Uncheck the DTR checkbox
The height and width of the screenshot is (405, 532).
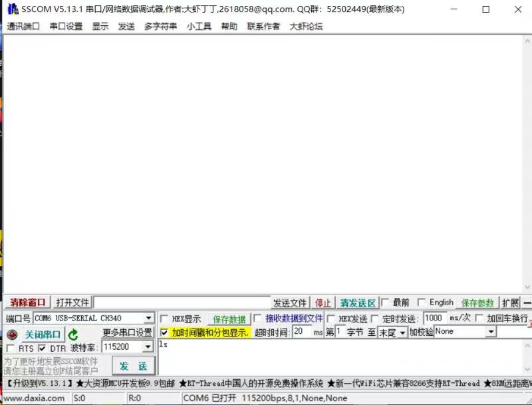[41, 347]
